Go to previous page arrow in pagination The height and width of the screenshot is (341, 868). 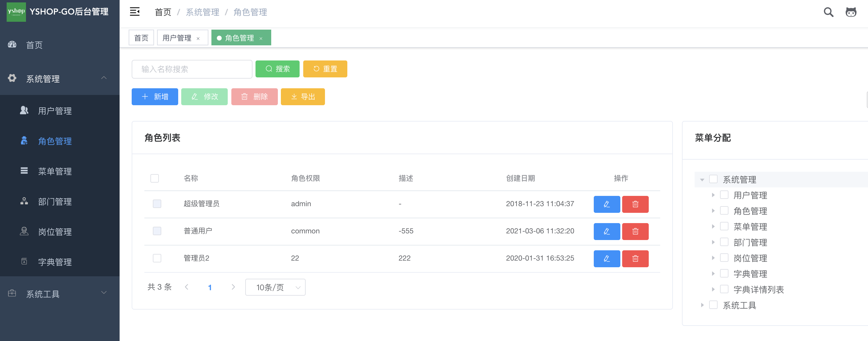coord(186,287)
